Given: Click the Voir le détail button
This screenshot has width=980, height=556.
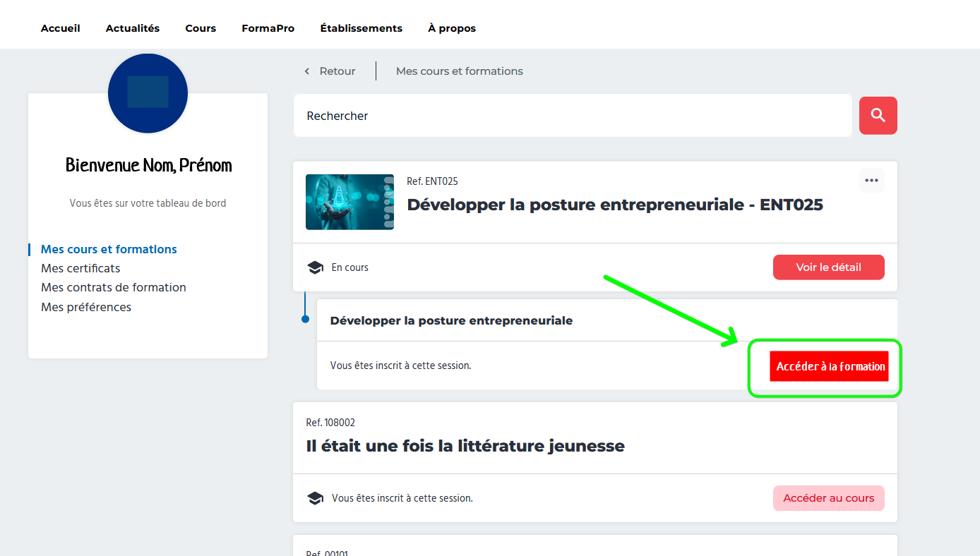Looking at the screenshot, I should pos(828,267).
